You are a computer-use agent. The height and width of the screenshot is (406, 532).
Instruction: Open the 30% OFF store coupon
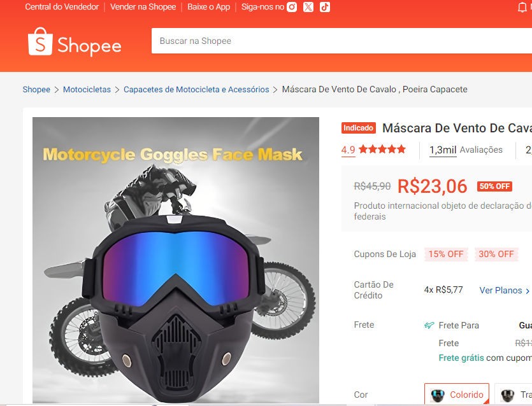pyautogui.click(x=496, y=254)
